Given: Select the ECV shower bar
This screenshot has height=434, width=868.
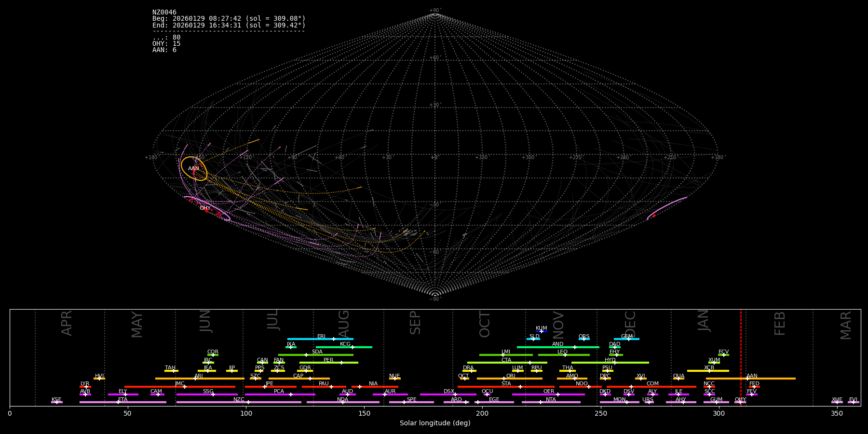Looking at the screenshot, I should tap(723, 355).
